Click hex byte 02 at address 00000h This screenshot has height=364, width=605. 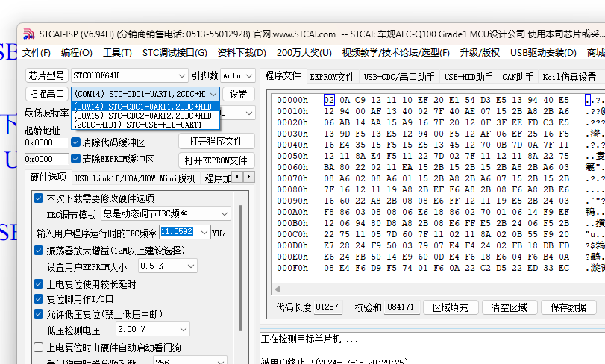coord(329,100)
